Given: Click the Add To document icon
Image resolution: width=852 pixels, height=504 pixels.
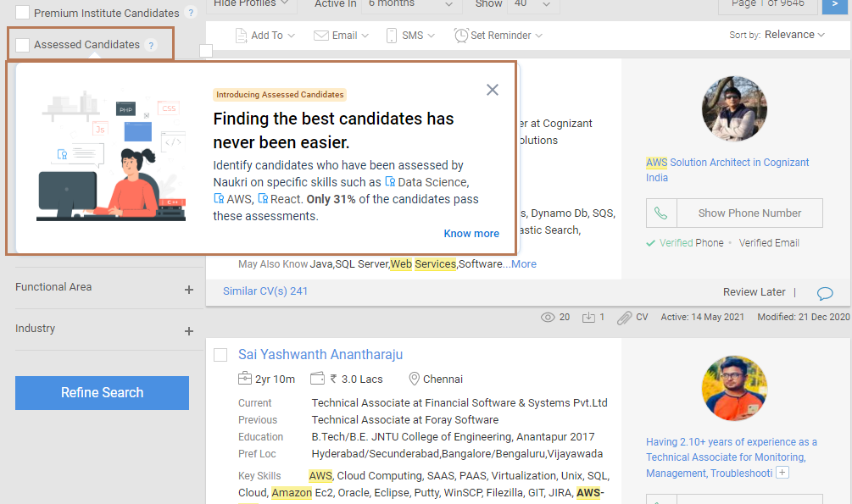Looking at the screenshot, I should point(241,36).
